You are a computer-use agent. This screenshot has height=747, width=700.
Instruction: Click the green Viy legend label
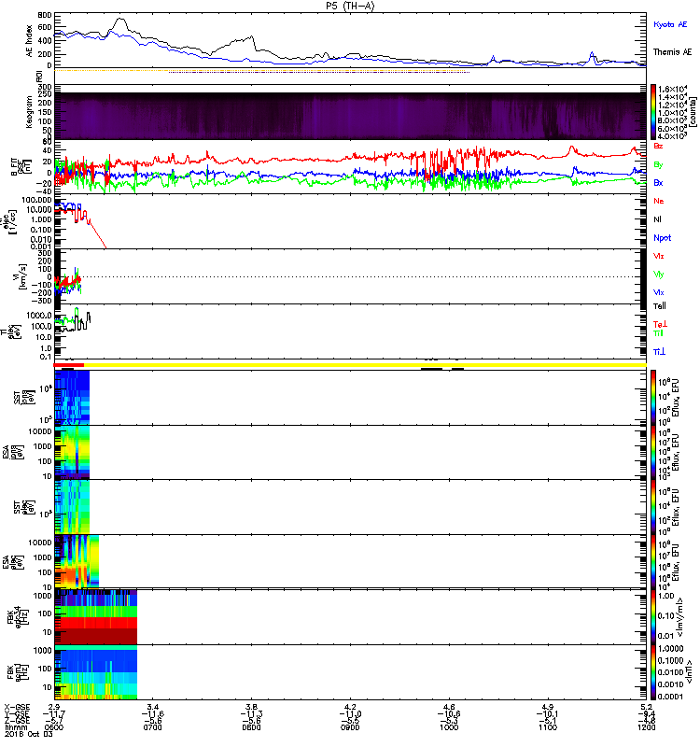(659, 275)
